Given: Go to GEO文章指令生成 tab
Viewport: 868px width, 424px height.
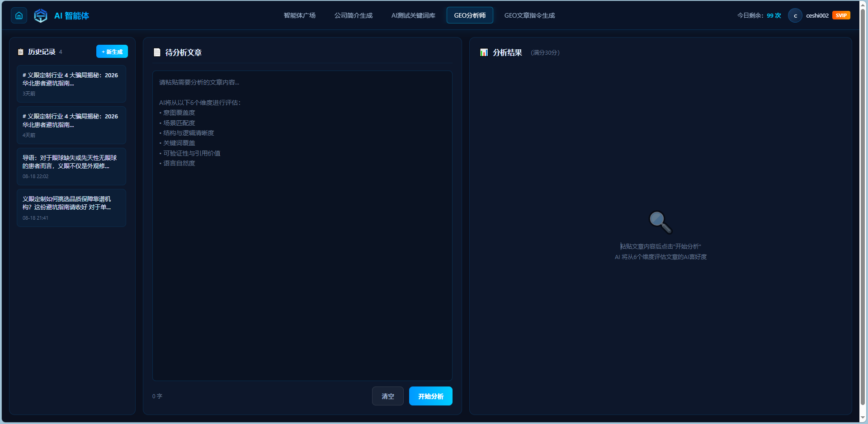Looking at the screenshot, I should click(529, 15).
